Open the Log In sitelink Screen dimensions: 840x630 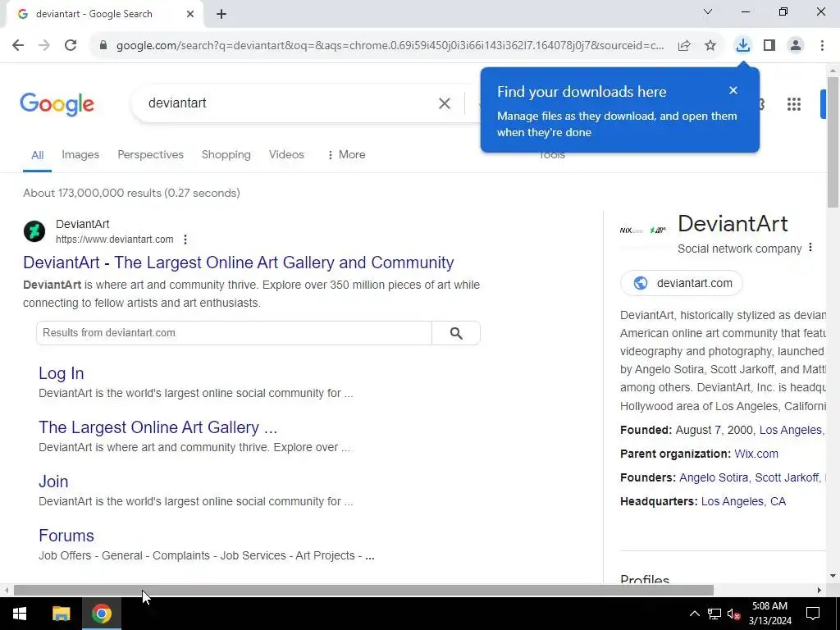point(61,373)
